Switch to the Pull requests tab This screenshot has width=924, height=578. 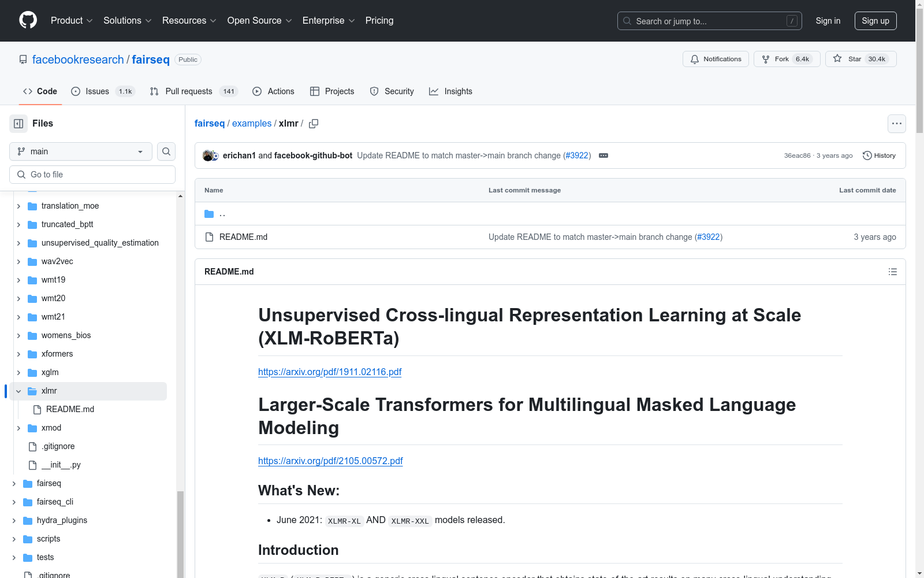click(x=193, y=91)
